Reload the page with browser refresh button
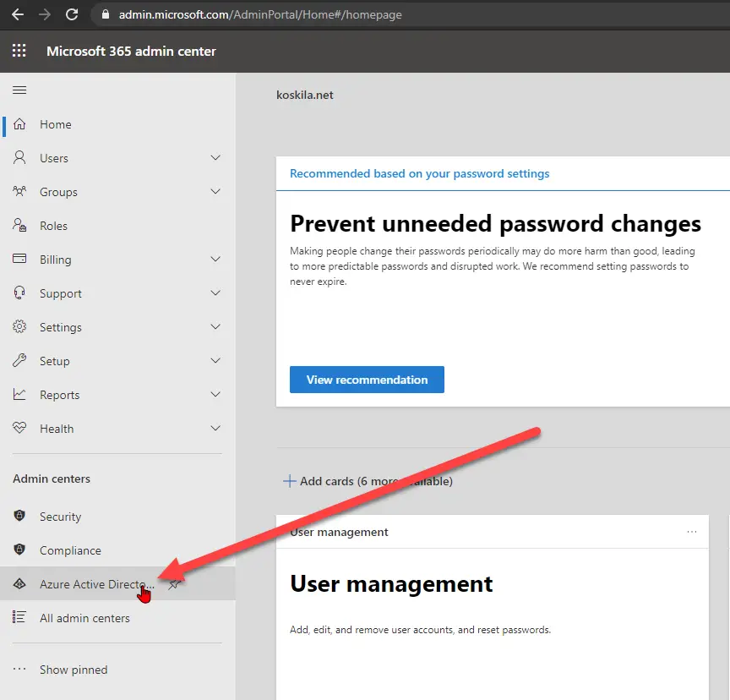730x700 pixels. [72, 14]
